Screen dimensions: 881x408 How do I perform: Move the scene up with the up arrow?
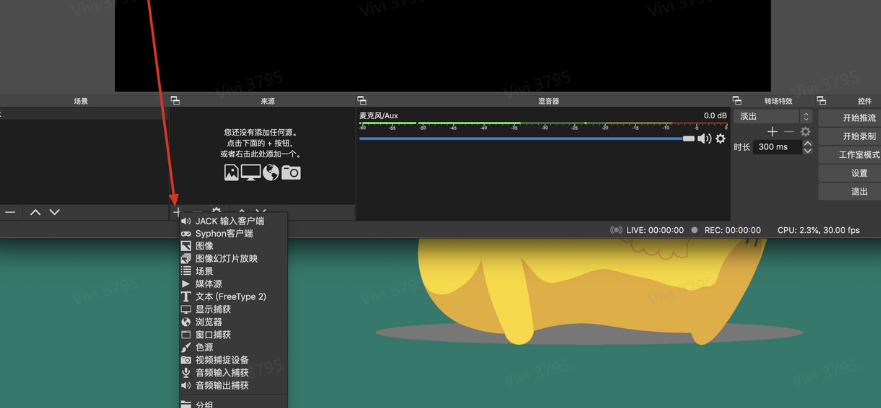(35, 212)
